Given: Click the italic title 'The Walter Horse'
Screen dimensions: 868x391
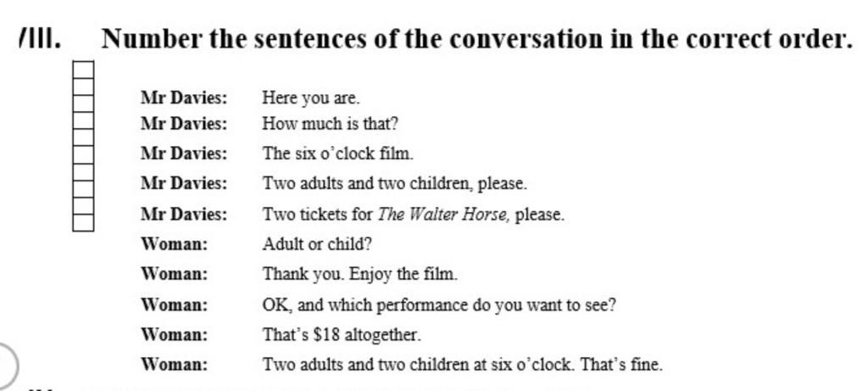Looking at the screenshot, I should click(x=443, y=214).
